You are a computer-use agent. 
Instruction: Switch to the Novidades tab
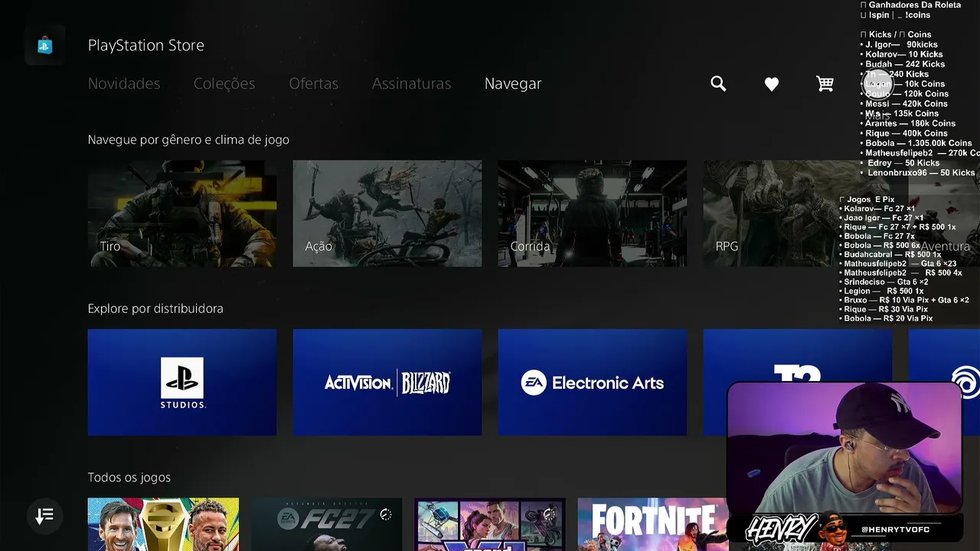point(124,83)
